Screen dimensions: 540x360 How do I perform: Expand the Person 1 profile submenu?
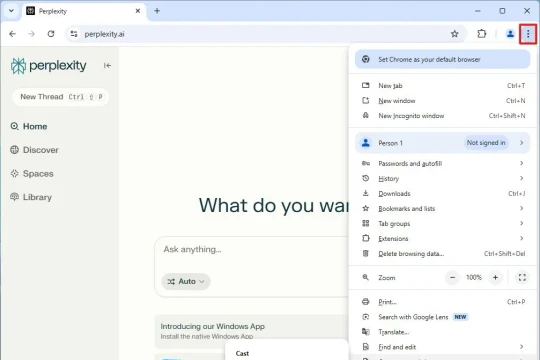(443, 143)
